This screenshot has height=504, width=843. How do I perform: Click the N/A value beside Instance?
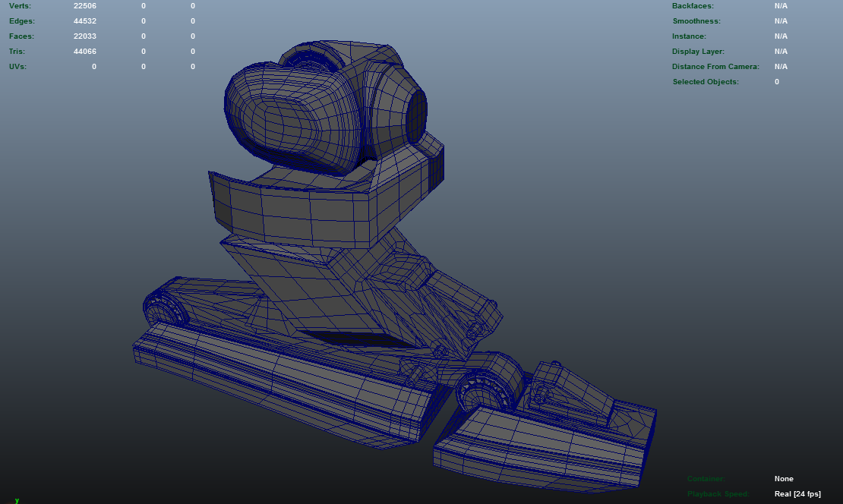coord(781,36)
